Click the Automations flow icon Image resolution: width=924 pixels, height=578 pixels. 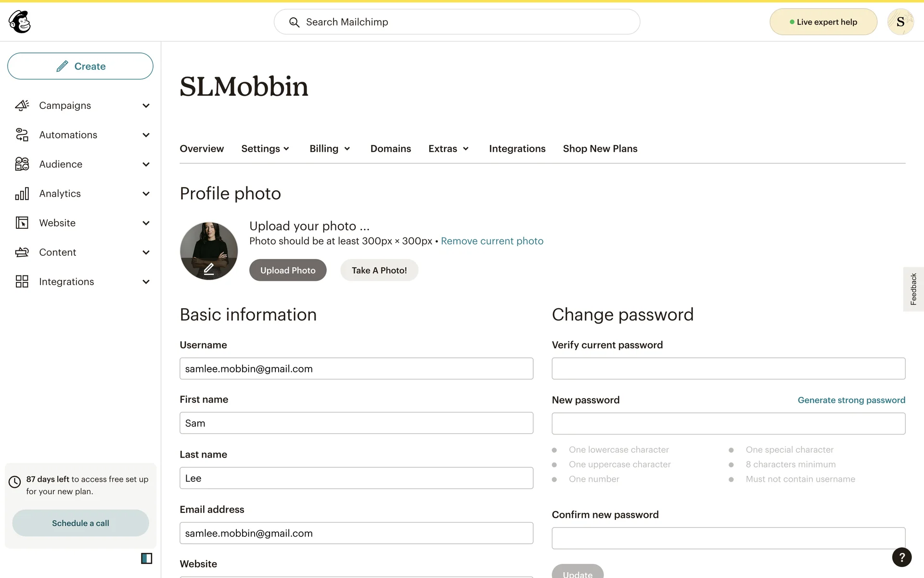coord(22,135)
